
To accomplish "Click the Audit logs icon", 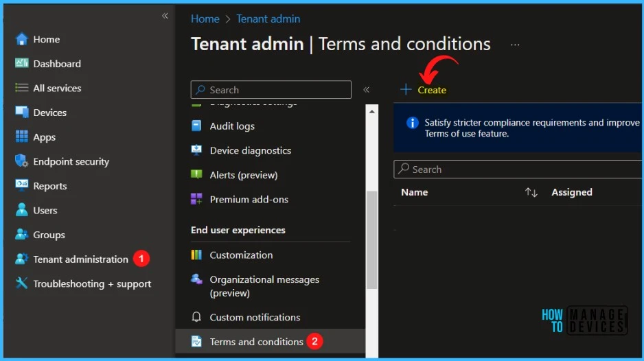I will [x=196, y=126].
